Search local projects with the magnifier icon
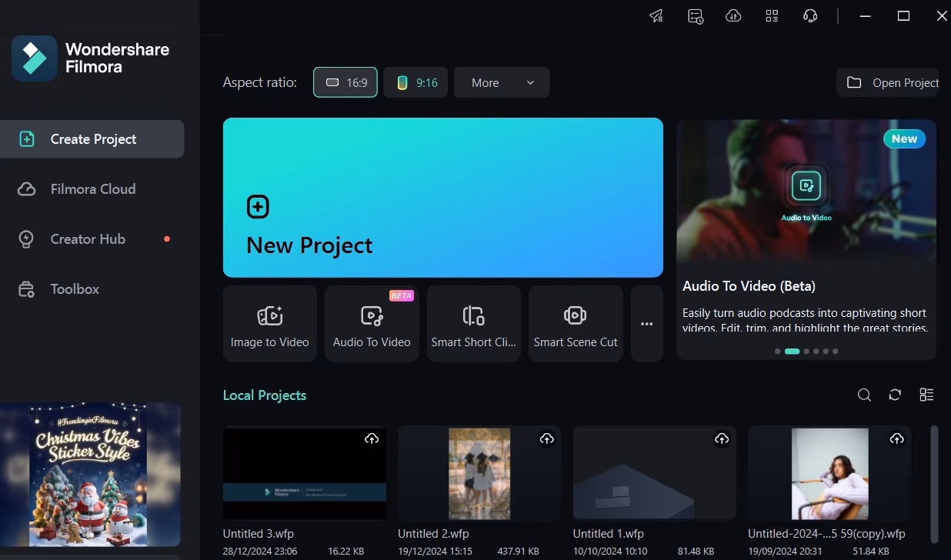Screen dimensions: 951x560 (865, 395)
